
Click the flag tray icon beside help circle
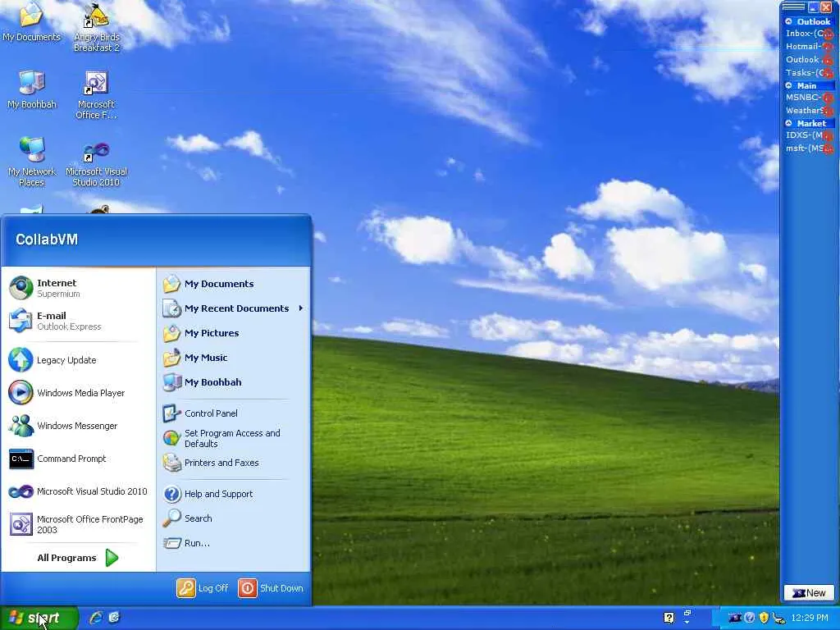tap(734, 618)
